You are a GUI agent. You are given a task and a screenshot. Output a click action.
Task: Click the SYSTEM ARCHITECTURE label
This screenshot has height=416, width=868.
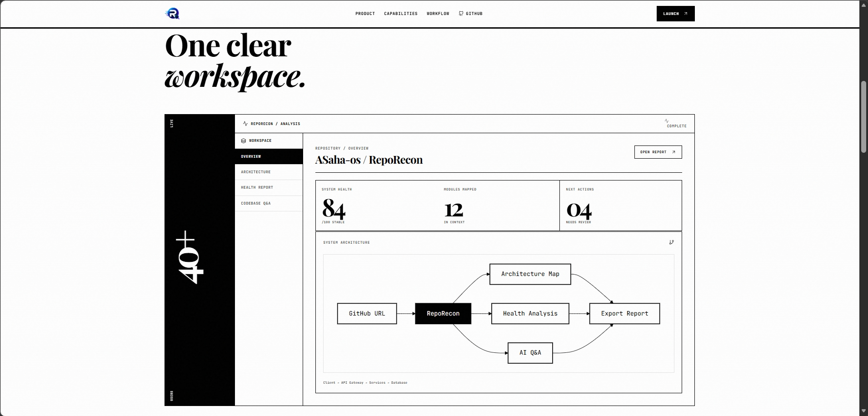click(x=346, y=243)
